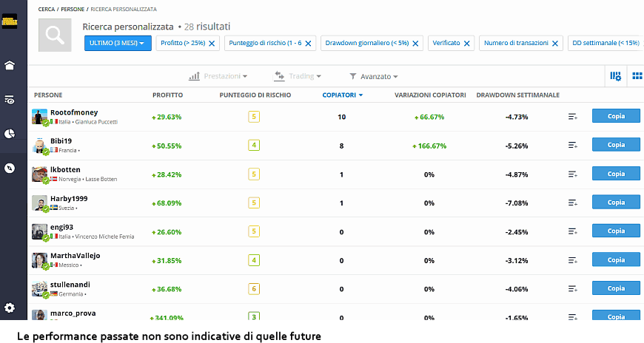Remove the Verificato filter
Screen dimensions: 644x343
click(x=467, y=44)
